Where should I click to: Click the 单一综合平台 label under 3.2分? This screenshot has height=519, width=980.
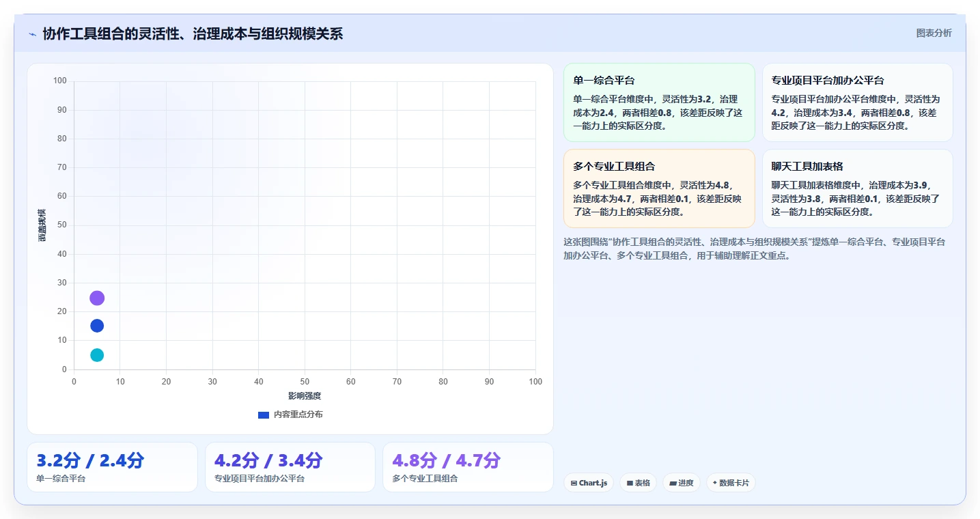point(61,479)
